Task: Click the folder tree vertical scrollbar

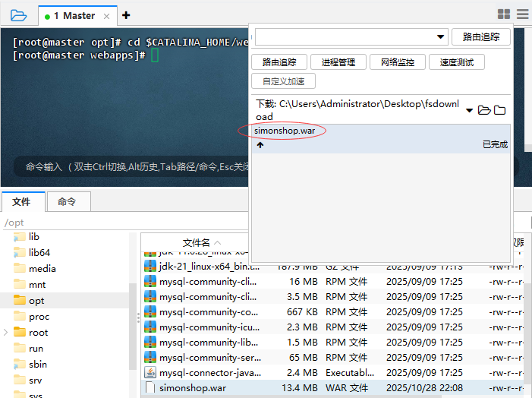Action: pyautogui.click(x=133, y=326)
